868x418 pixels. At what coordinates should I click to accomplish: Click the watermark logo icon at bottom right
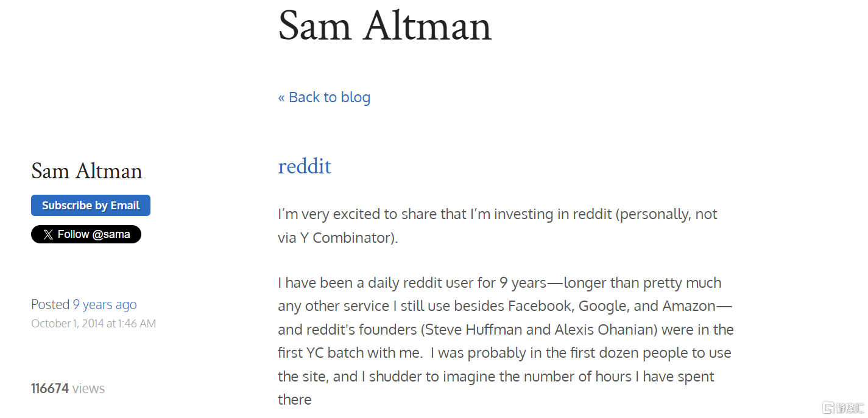click(828, 408)
